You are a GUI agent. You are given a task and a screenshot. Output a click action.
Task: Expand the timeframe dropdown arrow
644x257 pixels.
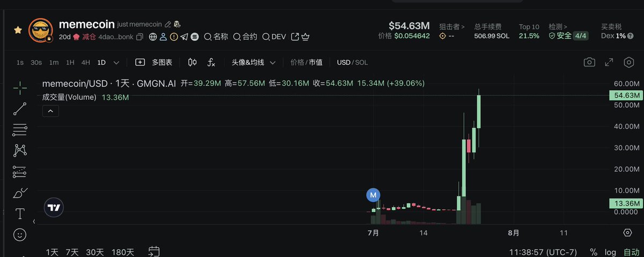pyautogui.click(x=116, y=62)
